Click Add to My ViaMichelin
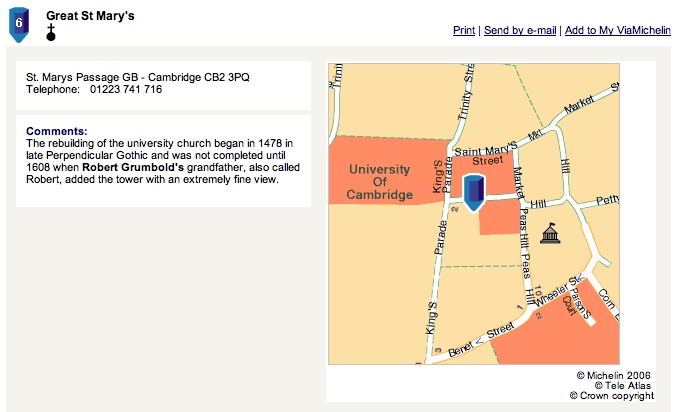Viewport: 676px width, 412px height. [618, 30]
